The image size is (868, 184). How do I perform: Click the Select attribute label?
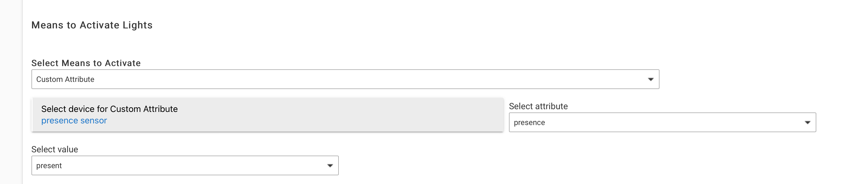pos(538,106)
